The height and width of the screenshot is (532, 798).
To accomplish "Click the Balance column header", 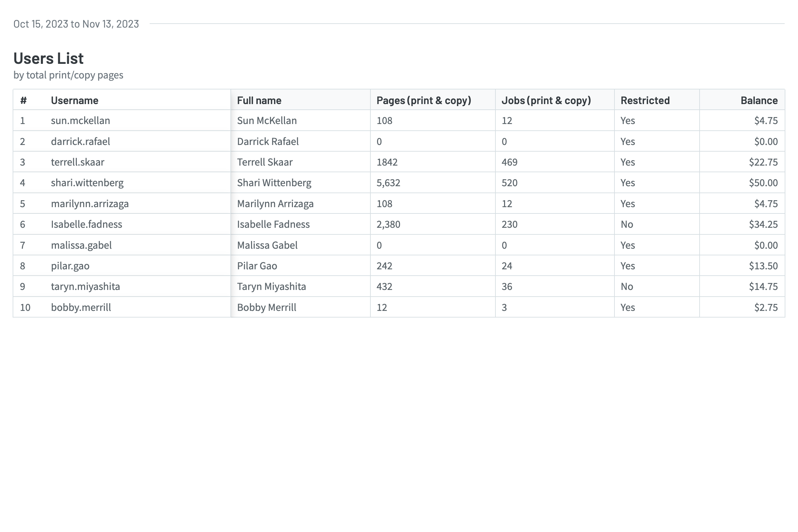I will [759, 100].
